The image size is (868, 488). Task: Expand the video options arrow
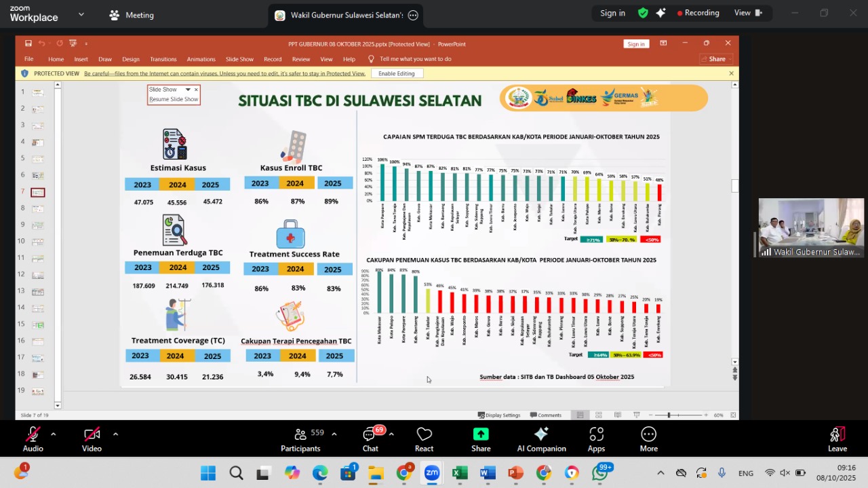pyautogui.click(x=115, y=434)
